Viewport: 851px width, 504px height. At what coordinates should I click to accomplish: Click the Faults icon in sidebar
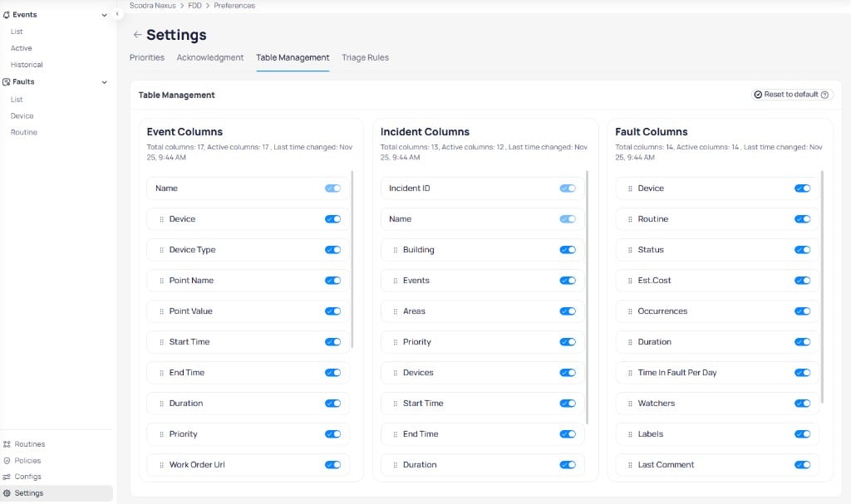[x=7, y=82]
